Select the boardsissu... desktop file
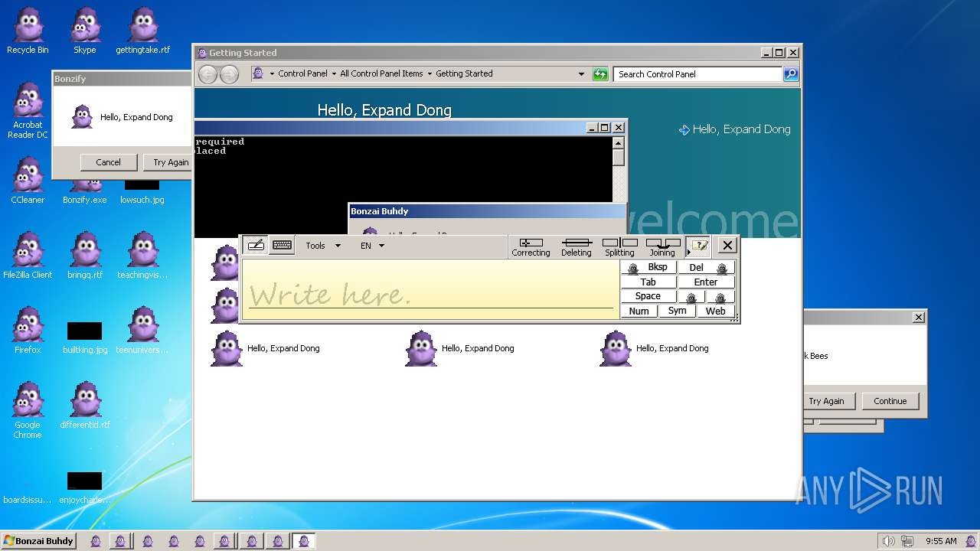Viewport: 980px width, 551px height. 28,500
